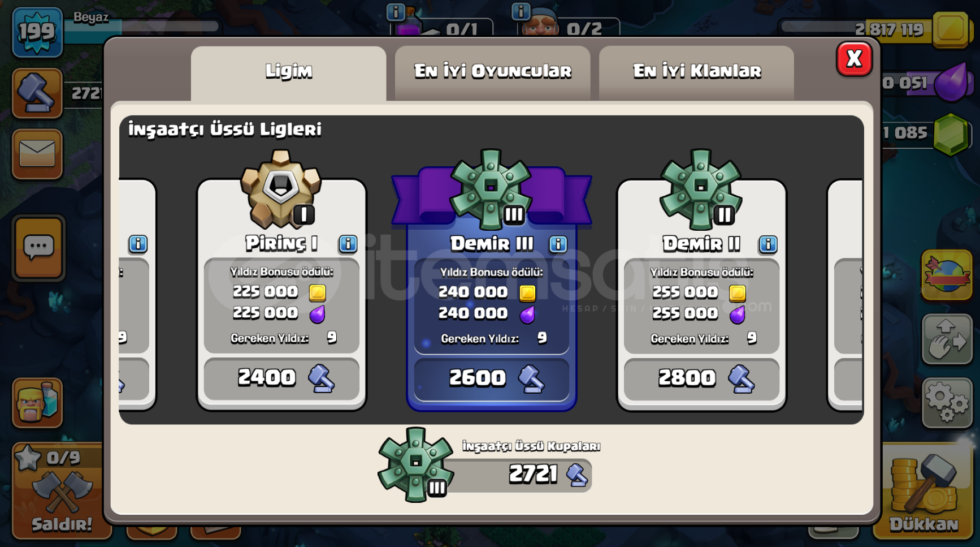Image resolution: width=980 pixels, height=547 pixels.
Task: Open info for Demir II league
Action: point(767,244)
